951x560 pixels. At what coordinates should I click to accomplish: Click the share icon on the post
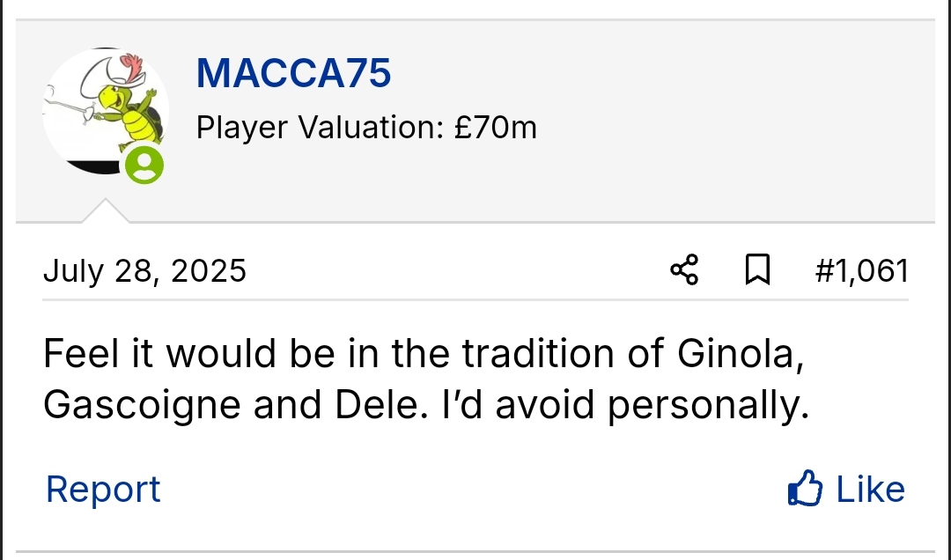684,270
